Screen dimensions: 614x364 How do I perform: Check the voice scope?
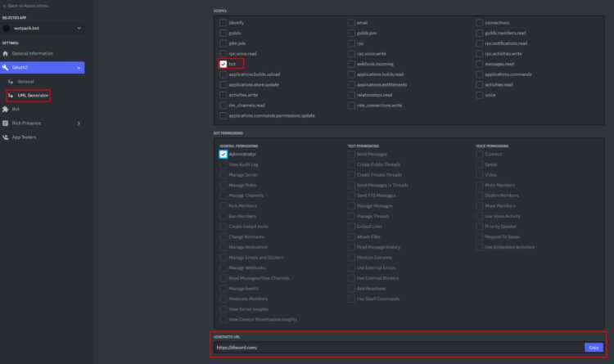pyautogui.click(x=479, y=95)
